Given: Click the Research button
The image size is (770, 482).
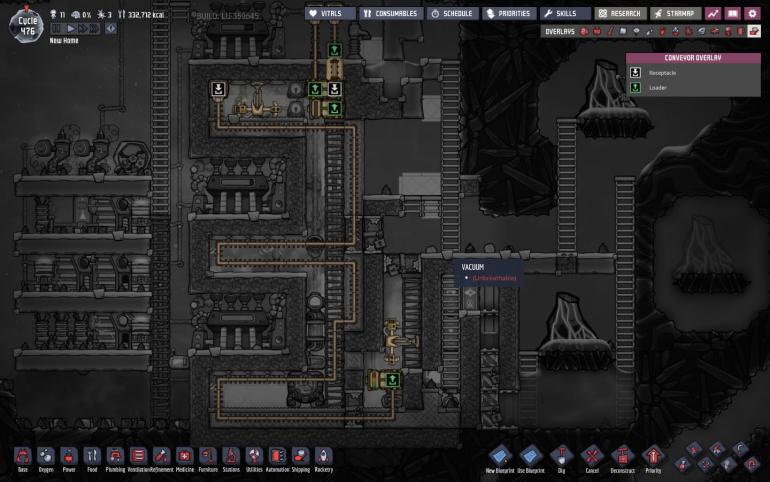Looking at the screenshot, I should (616, 14).
